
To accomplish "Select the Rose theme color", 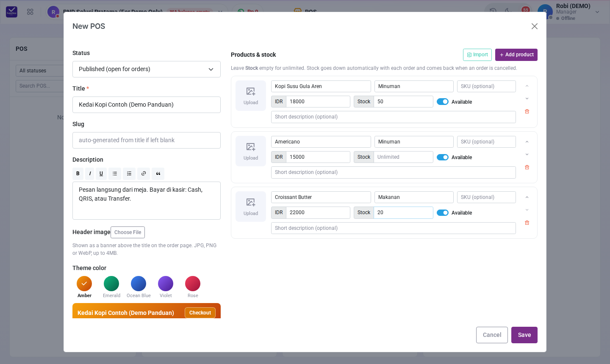I will tap(193, 284).
